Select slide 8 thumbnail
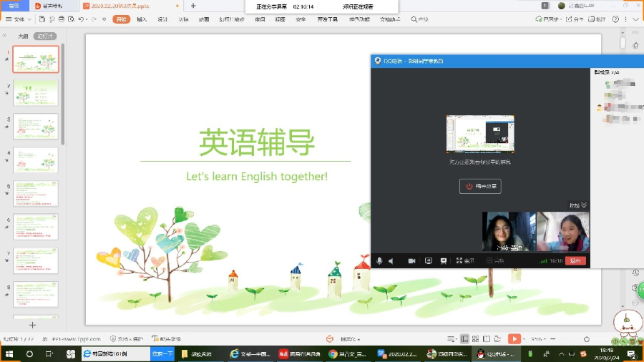 pyautogui.click(x=36, y=294)
